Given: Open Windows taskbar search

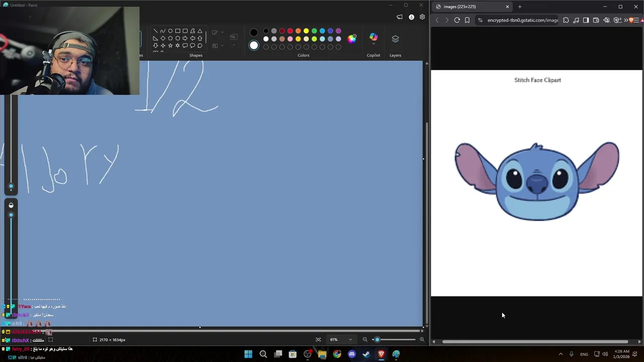Looking at the screenshot, I should (263, 354).
